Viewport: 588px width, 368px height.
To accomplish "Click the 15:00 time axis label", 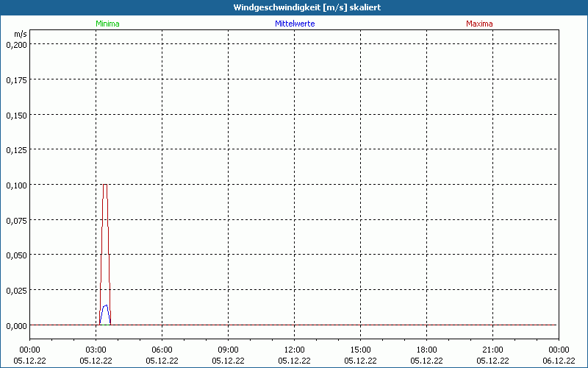I will (360, 350).
